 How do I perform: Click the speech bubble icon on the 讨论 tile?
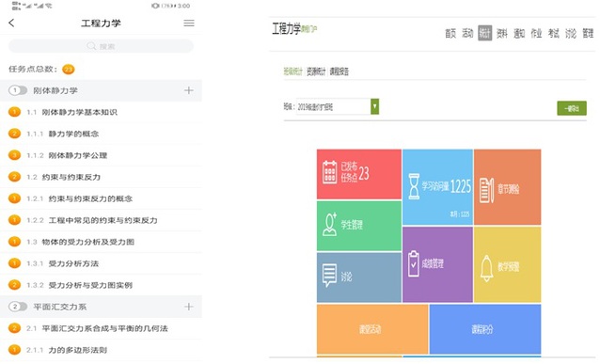coord(329,275)
